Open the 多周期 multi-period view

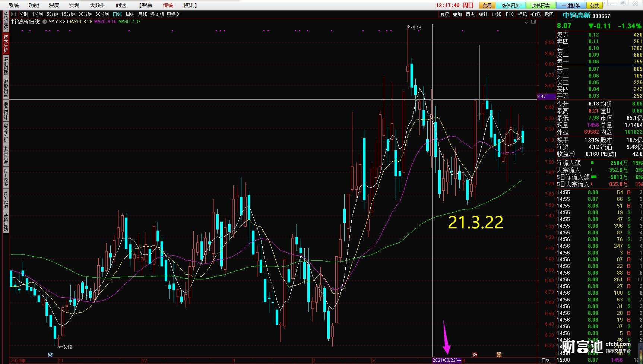157,14
